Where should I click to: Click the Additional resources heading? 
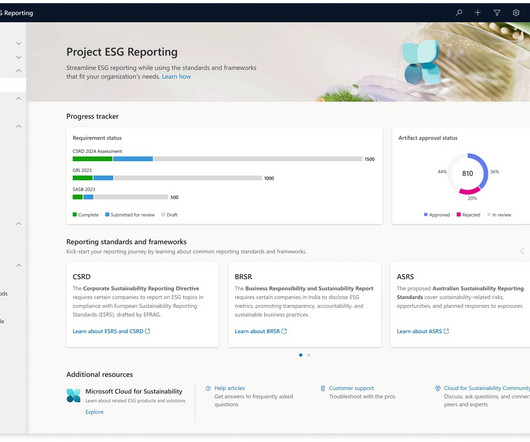[x=99, y=374]
